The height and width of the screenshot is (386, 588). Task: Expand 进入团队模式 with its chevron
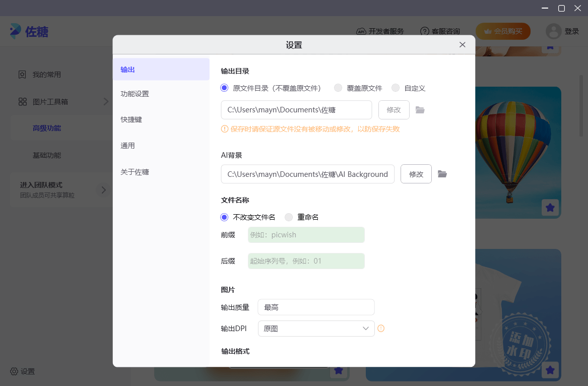click(104, 189)
